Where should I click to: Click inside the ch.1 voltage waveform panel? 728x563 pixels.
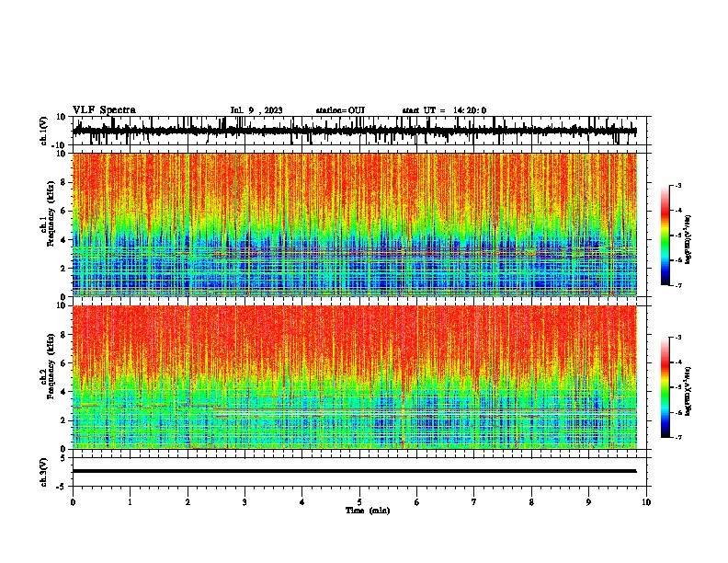click(x=361, y=131)
